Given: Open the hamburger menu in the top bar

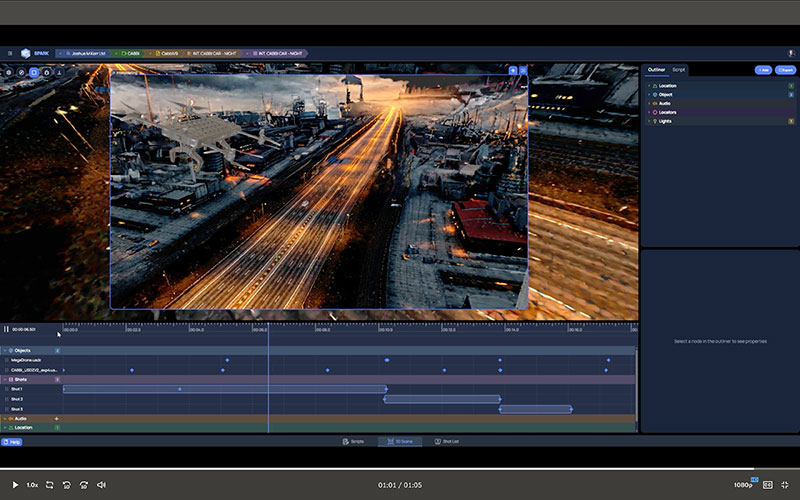Looking at the screenshot, I should click(x=10, y=53).
